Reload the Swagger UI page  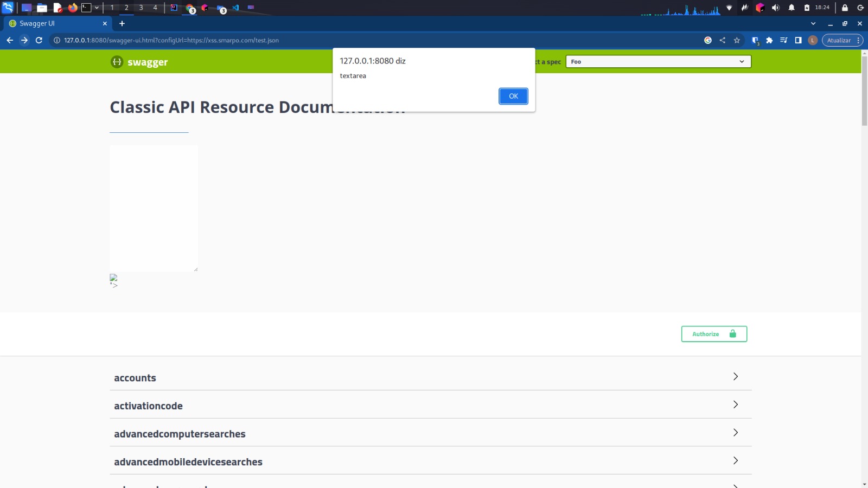click(39, 40)
